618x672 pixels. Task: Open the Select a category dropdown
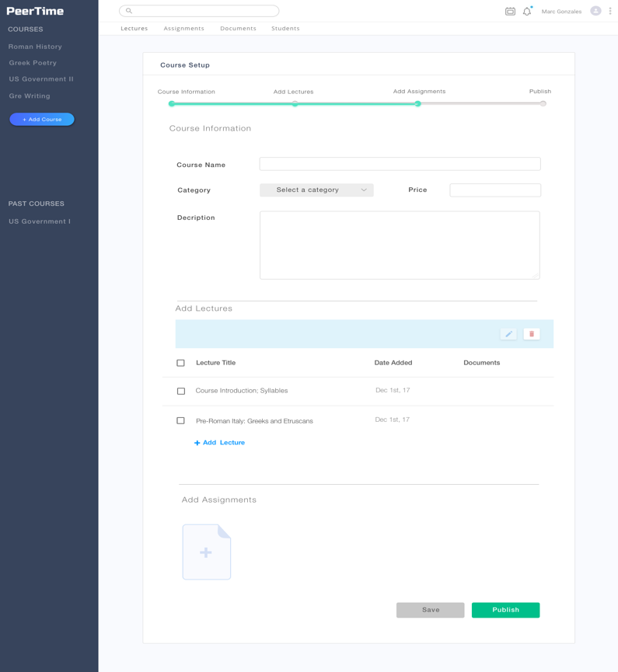click(x=316, y=190)
